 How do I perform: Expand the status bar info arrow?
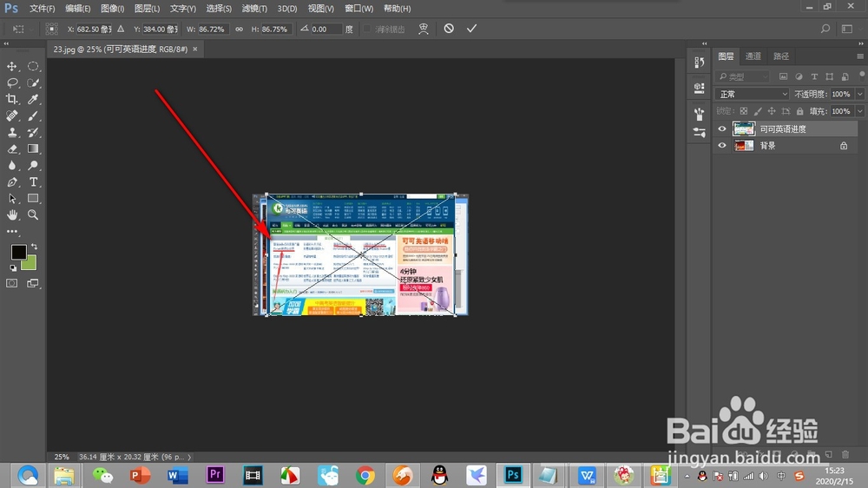tap(189, 457)
